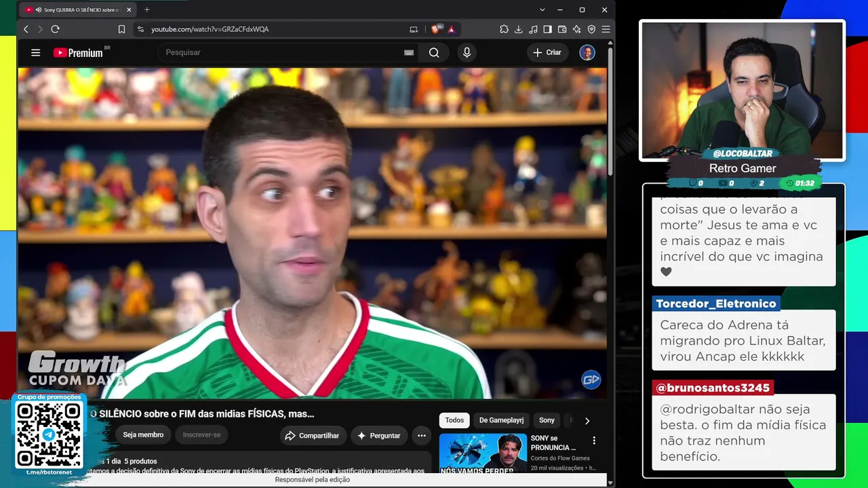The height and width of the screenshot is (488, 868).
Task: Open the YouTube guide hamburger menu
Action: 36,53
